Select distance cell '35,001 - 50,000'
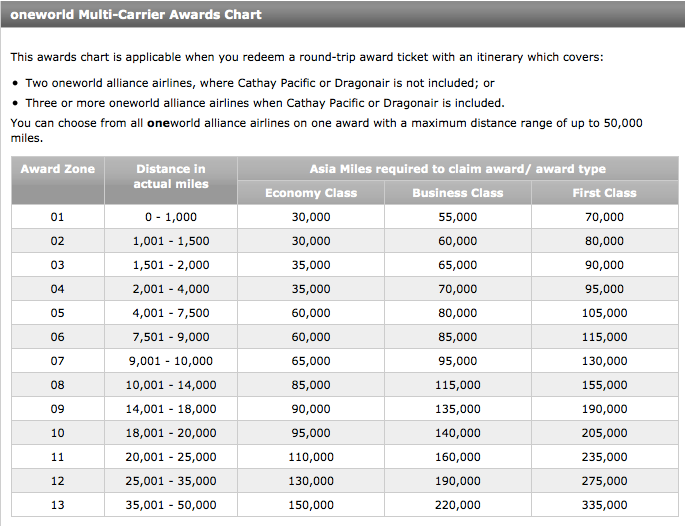Viewport: 685px width, 526px height. [x=171, y=505]
